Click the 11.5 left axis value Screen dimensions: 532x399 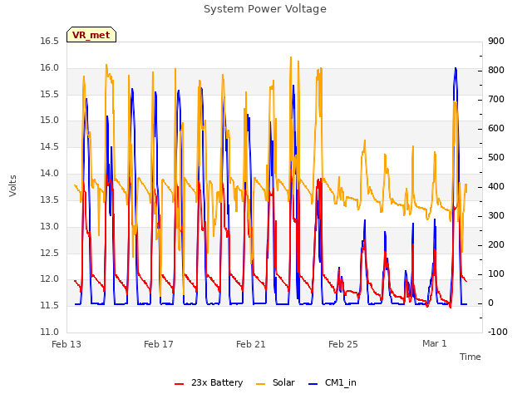pos(50,306)
